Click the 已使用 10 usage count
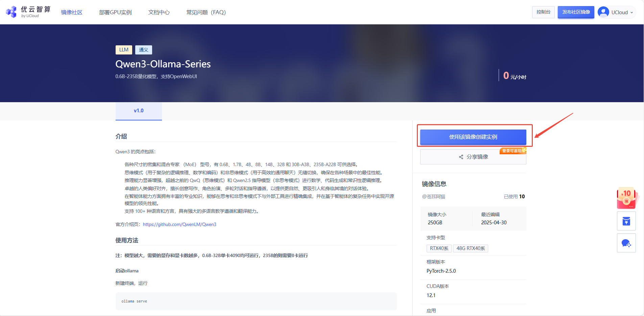 coord(514,197)
